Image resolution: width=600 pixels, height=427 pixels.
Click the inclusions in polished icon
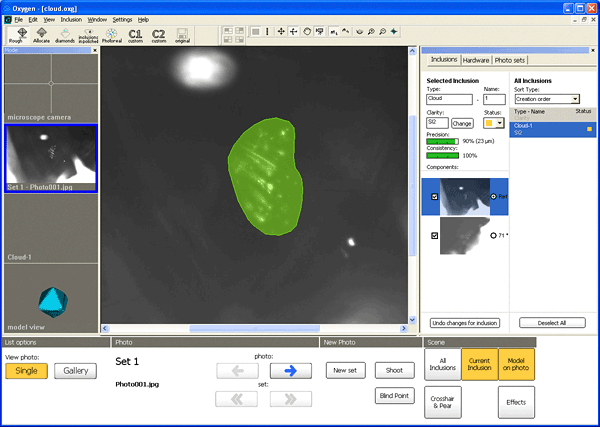pos(87,35)
